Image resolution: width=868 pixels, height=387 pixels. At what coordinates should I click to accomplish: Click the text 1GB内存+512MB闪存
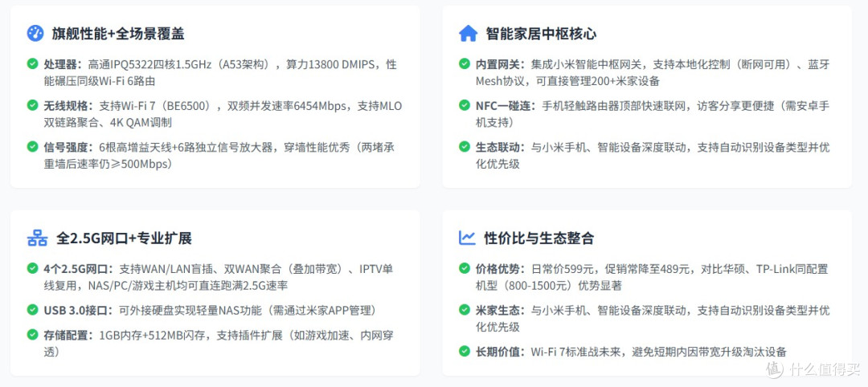pyautogui.click(x=151, y=336)
